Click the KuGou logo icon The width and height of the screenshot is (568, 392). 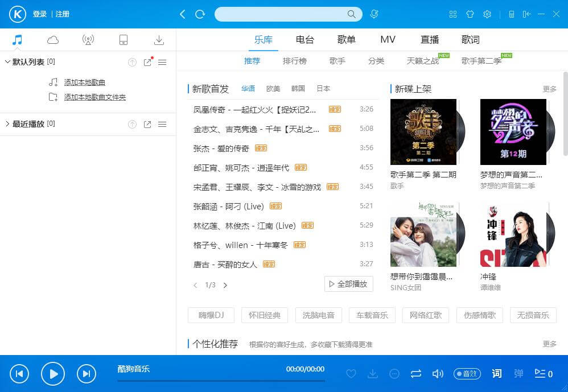coord(18,14)
